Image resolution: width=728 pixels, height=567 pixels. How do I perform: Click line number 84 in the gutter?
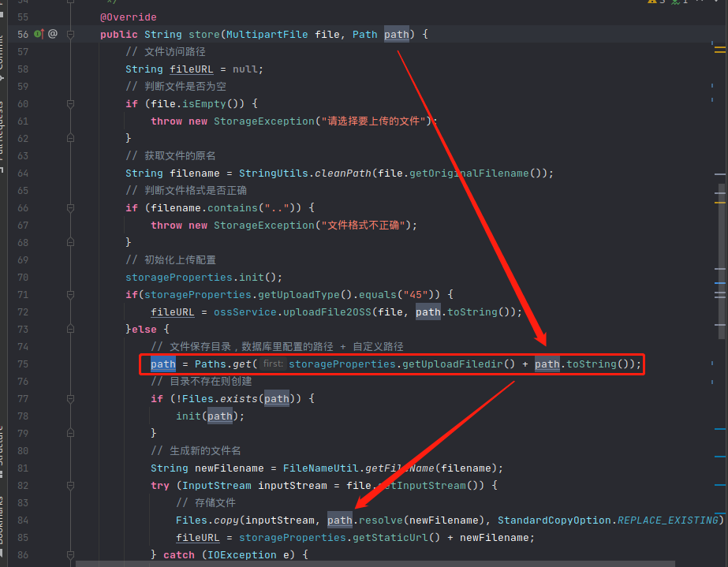tap(23, 520)
